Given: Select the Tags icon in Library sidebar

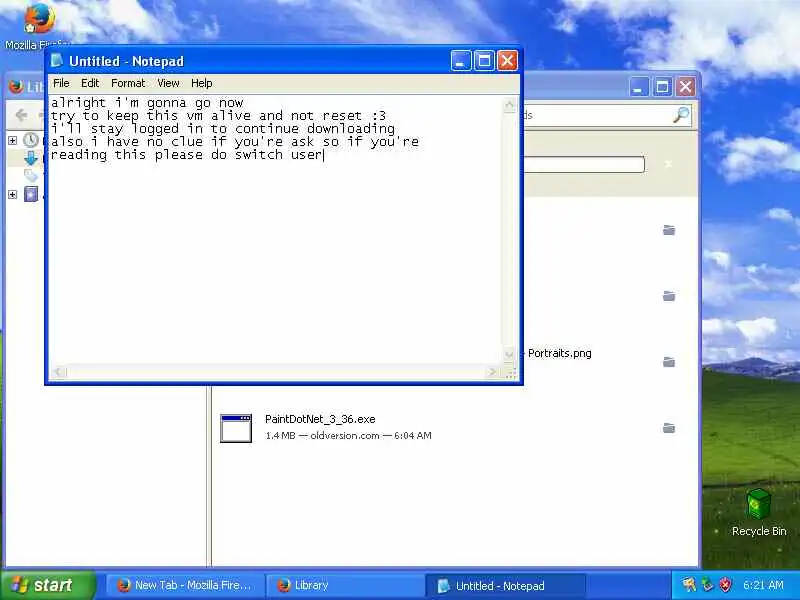Looking at the screenshot, I should (x=31, y=176).
